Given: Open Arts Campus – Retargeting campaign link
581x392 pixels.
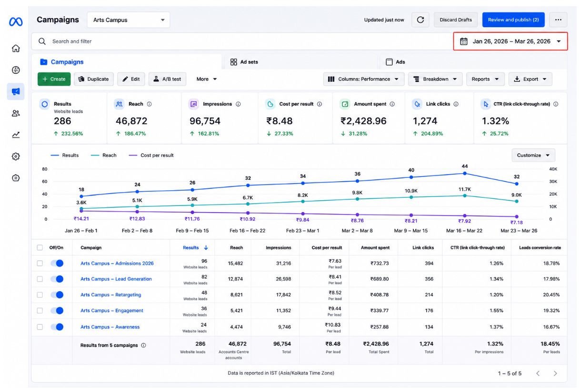Looking at the screenshot, I should [111, 295].
